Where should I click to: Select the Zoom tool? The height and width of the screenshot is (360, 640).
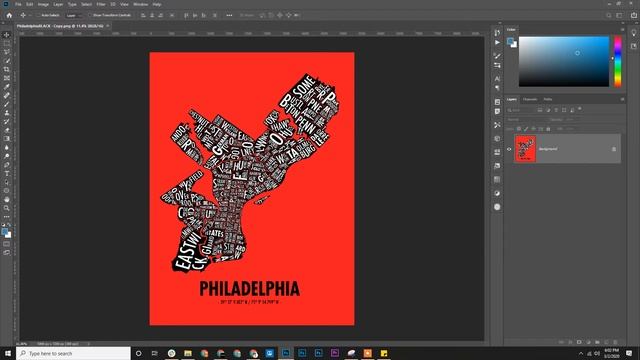click(7, 208)
